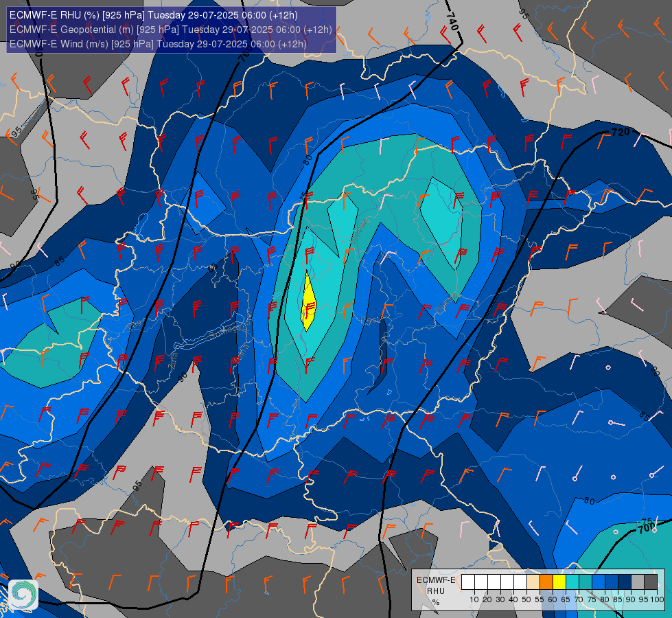672x618 pixels.
Task: Select the ECMWF-E Geopotential (m) title line
Action: click(x=170, y=30)
